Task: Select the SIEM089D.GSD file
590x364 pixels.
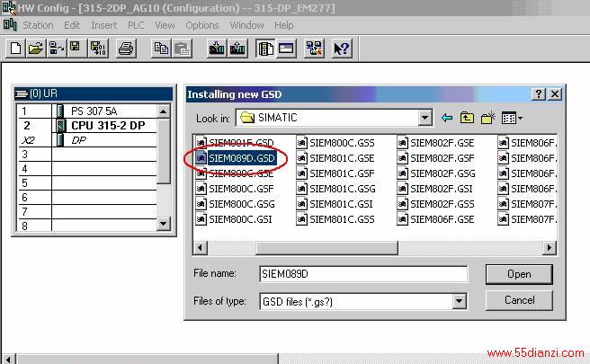Action: (x=236, y=158)
